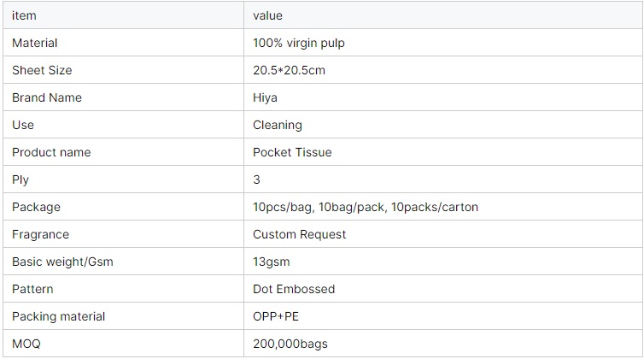
Task: Click the OPP+PE value cell
Action: (x=443, y=315)
